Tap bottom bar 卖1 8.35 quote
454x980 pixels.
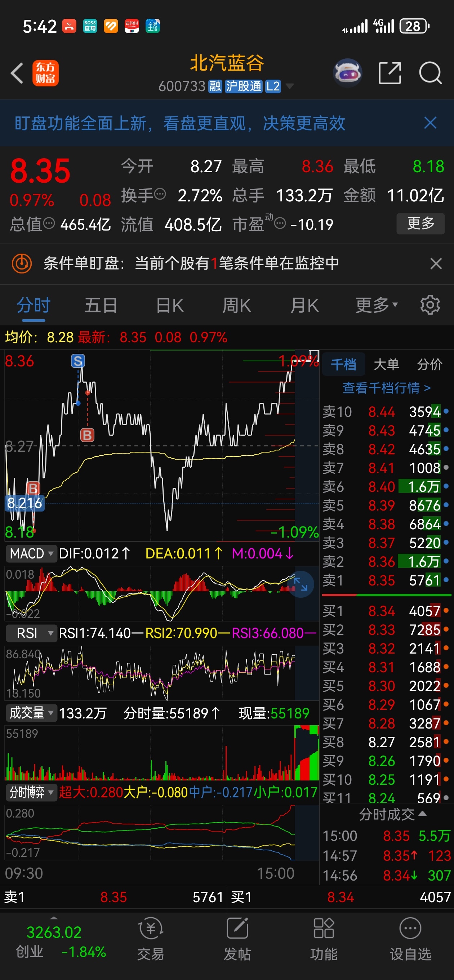(113, 897)
